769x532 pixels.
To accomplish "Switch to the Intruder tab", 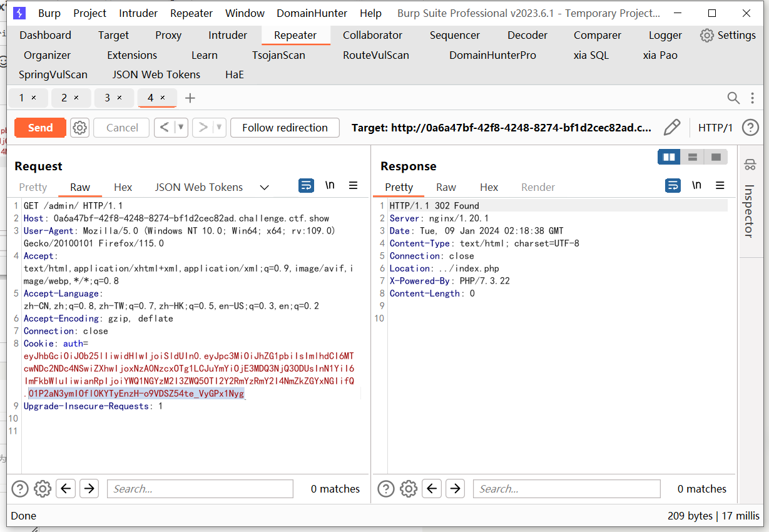I will click(228, 35).
